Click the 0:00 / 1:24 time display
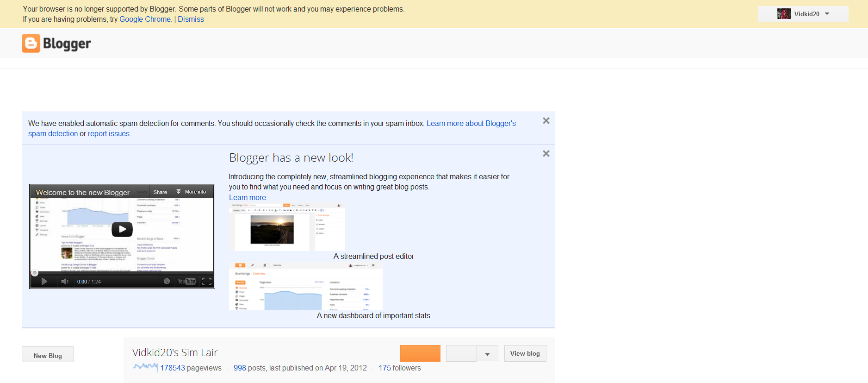The height and width of the screenshot is (383, 868). tap(89, 282)
